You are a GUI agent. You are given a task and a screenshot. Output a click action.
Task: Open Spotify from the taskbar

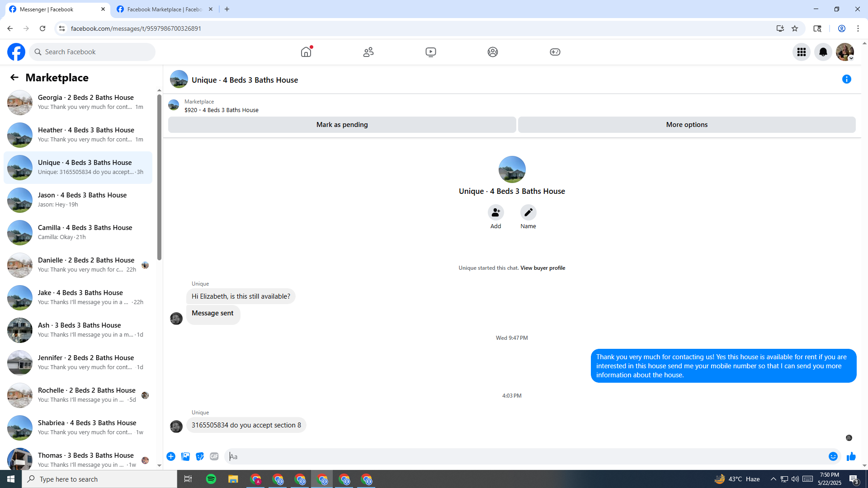211,479
